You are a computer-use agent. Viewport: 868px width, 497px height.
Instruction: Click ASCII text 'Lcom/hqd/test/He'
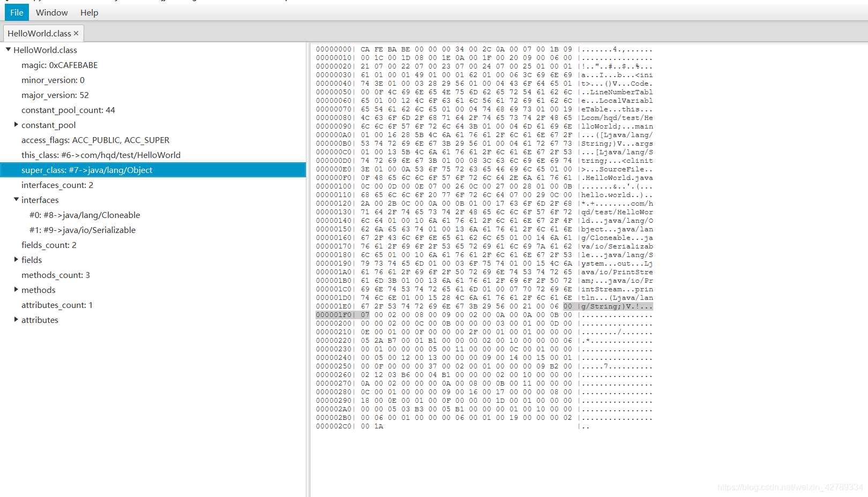(x=617, y=118)
